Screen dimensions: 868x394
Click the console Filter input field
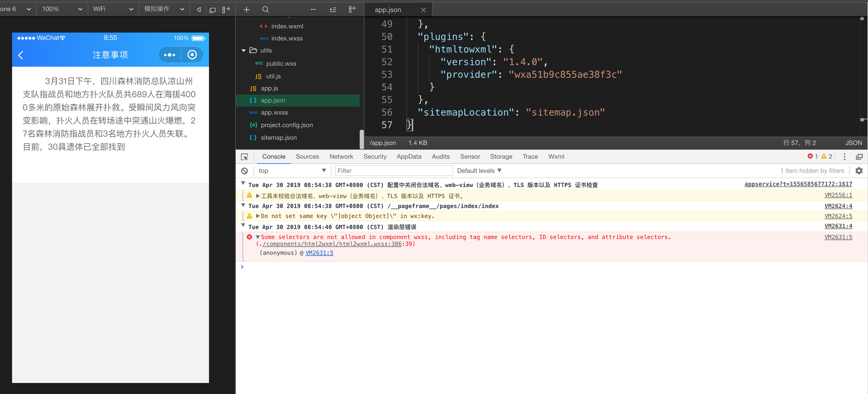point(393,171)
